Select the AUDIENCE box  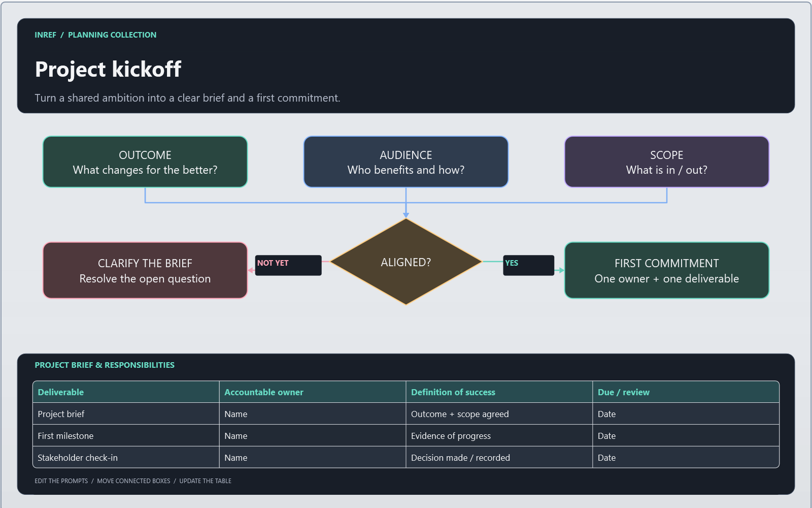(406, 162)
